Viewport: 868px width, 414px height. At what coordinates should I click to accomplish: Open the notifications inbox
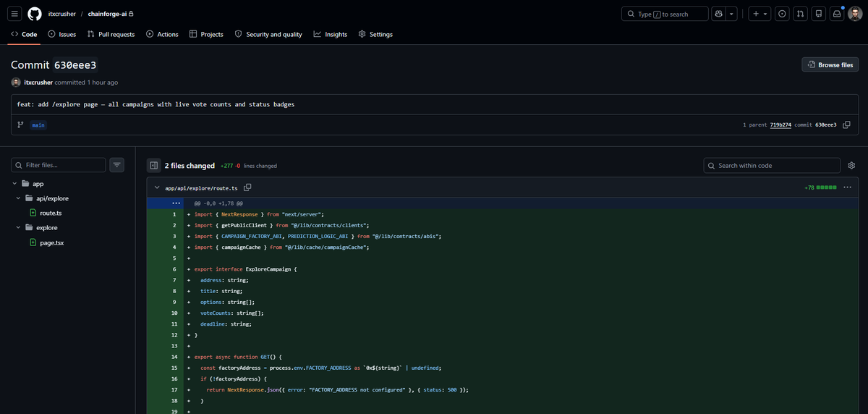click(837, 14)
